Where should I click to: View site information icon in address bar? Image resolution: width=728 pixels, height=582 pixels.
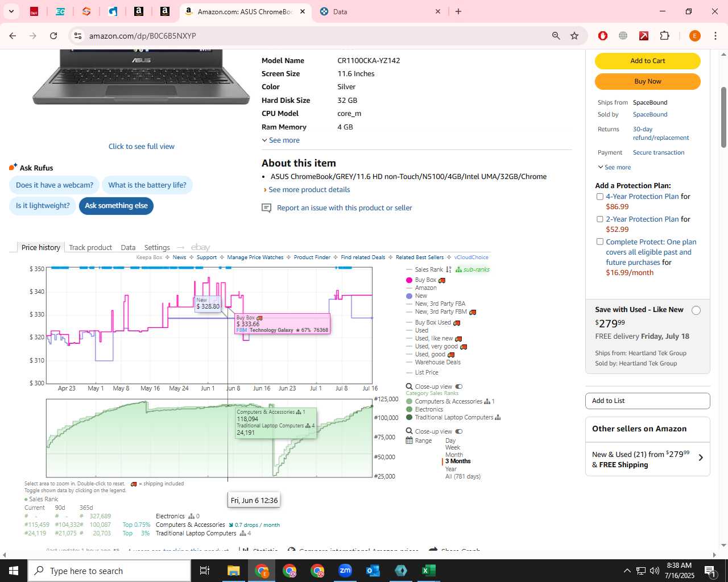pyautogui.click(x=78, y=36)
